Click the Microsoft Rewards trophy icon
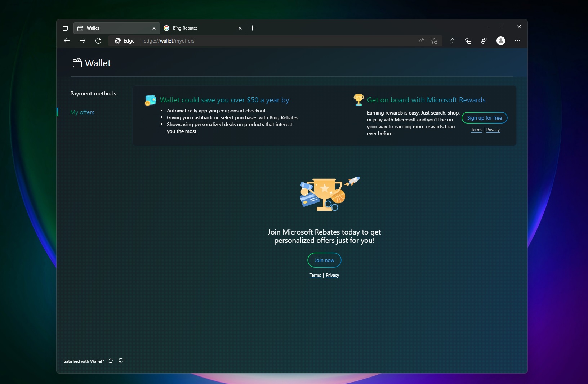The width and height of the screenshot is (588, 384). point(358,100)
